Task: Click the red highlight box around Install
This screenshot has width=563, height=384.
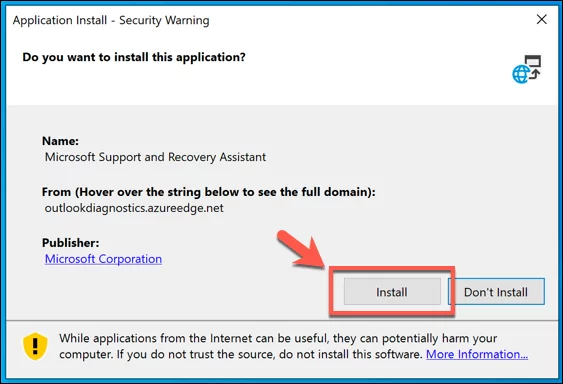Action: click(x=392, y=291)
